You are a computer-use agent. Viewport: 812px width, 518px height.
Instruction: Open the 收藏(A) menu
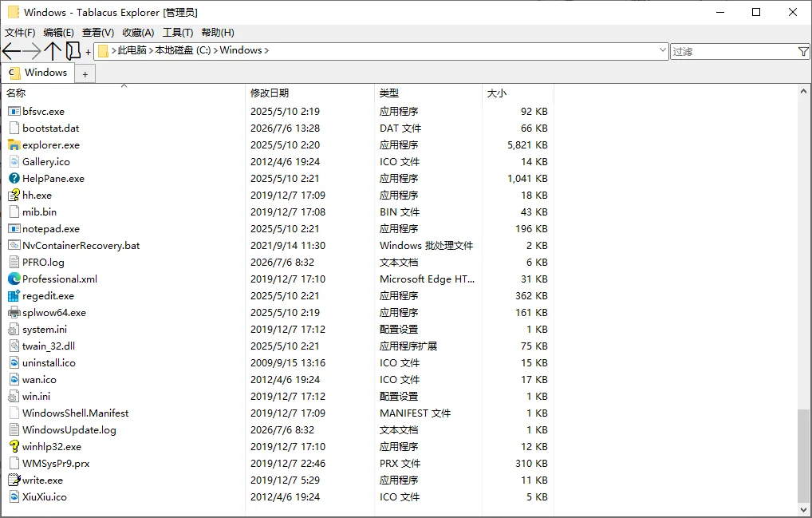138,33
